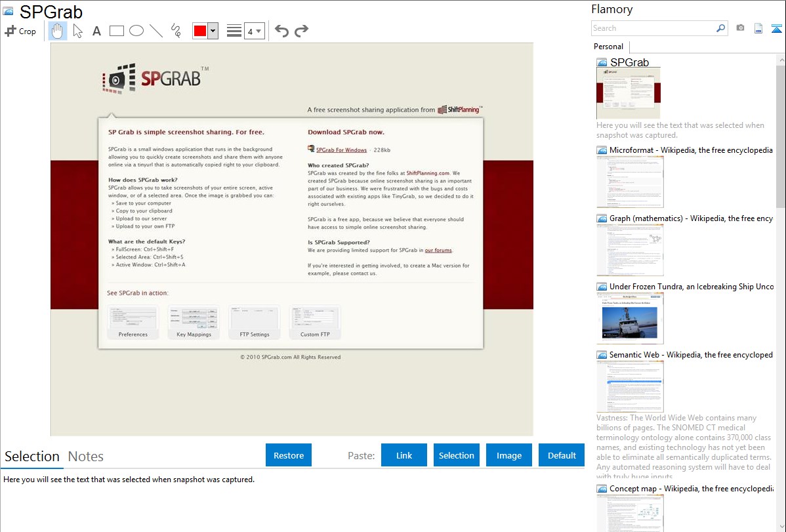Click the small icon beside the Microformat title
The height and width of the screenshot is (532, 786).
coord(602,150)
